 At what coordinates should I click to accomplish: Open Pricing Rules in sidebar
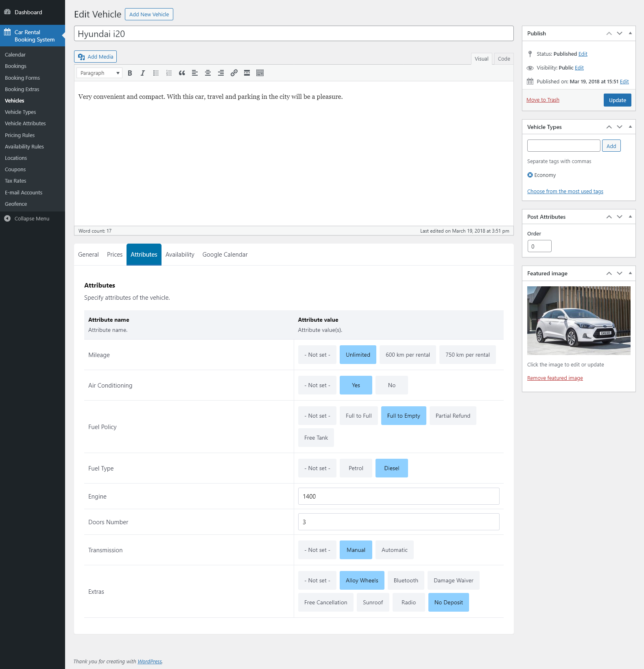[x=20, y=135]
